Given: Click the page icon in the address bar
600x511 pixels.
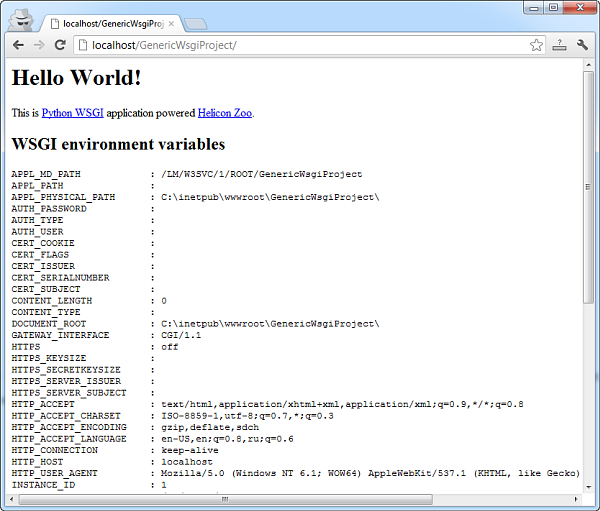Looking at the screenshot, I should 83,45.
